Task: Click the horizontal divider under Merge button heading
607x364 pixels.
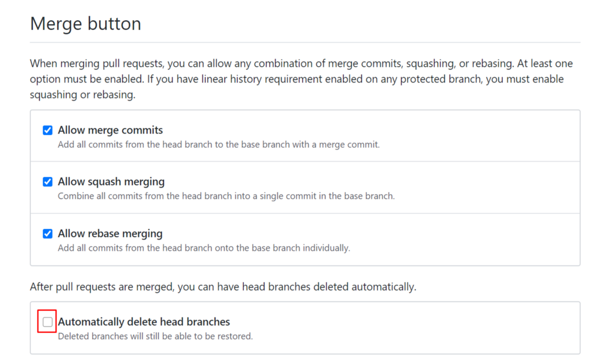Action: [305, 42]
